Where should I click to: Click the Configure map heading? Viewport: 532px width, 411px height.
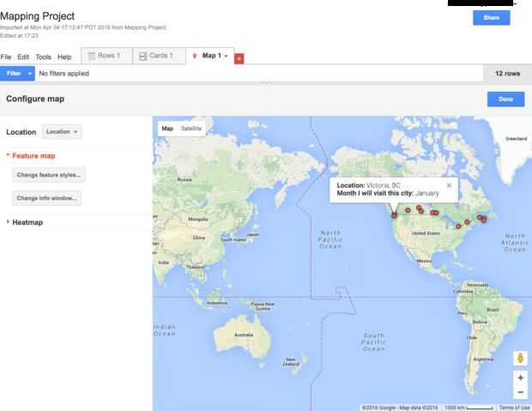click(35, 99)
